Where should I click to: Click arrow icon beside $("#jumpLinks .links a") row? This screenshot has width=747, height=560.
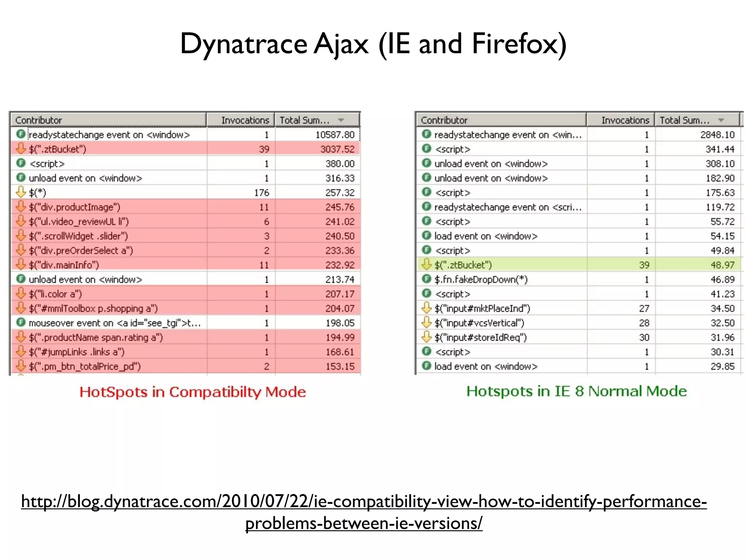[x=21, y=351]
